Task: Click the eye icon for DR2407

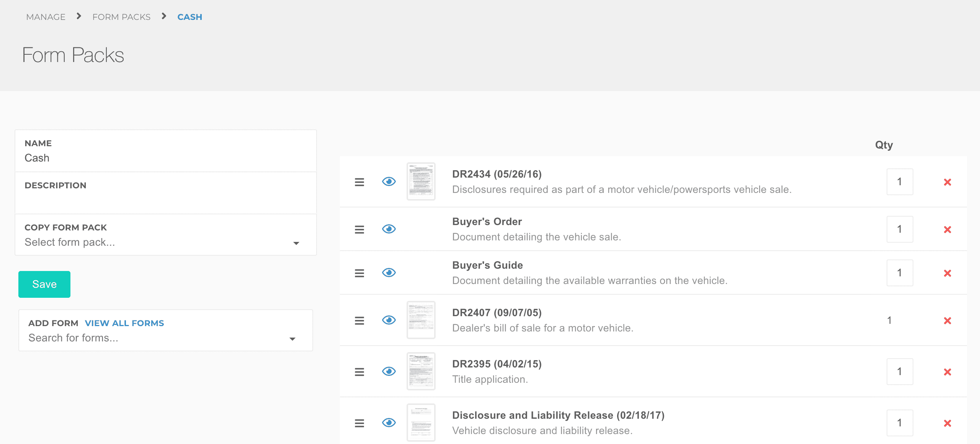Action: 389,320
